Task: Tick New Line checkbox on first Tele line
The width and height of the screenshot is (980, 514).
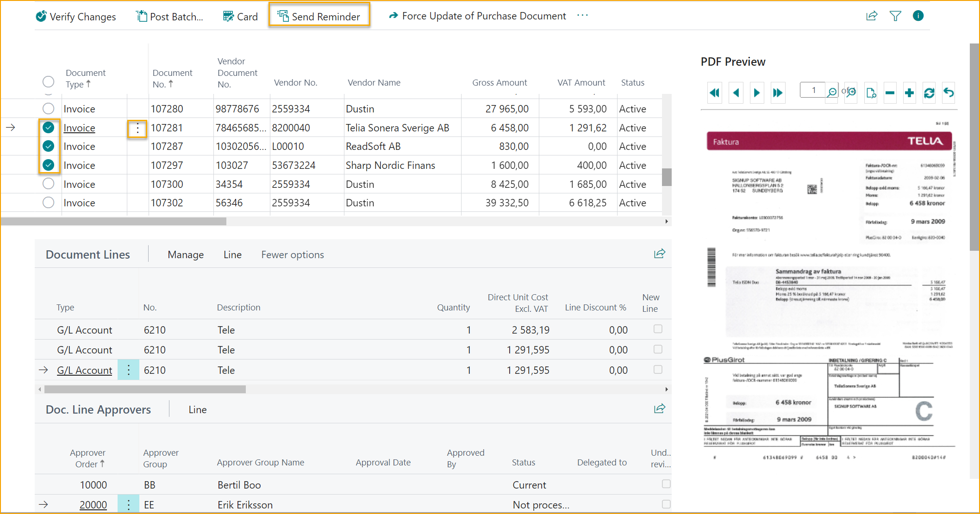Action: click(x=658, y=329)
